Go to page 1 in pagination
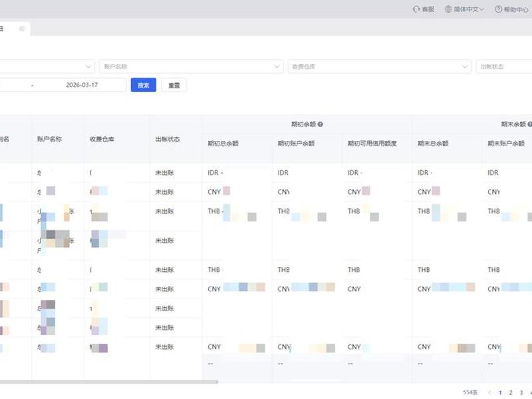This screenshot has height=399, width=532. (500, 392)
